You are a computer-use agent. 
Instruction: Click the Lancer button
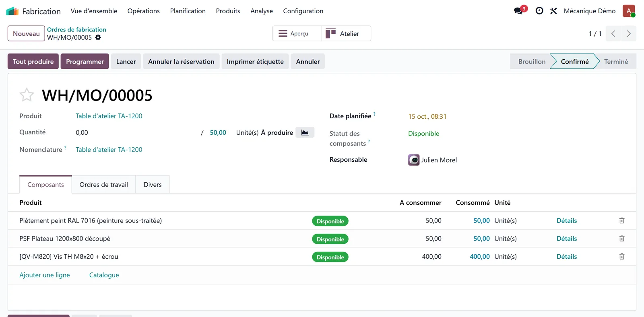[126, 62]
